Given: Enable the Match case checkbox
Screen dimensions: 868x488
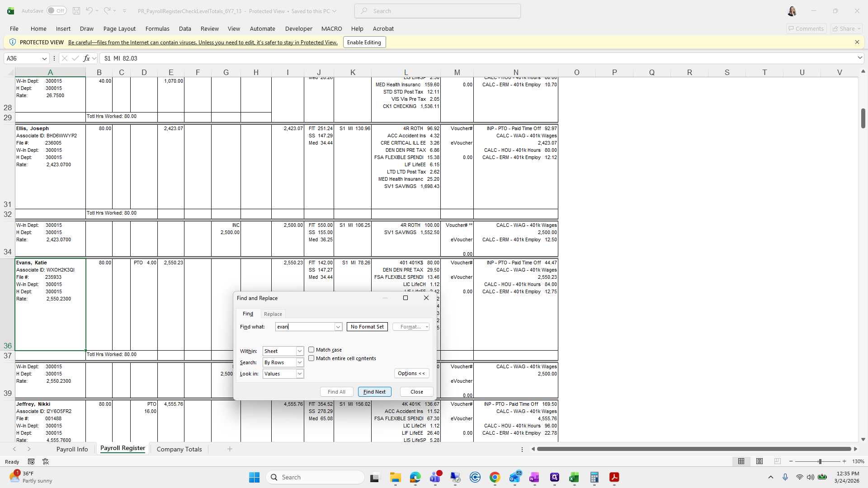Looking at the screenshot, I should tap(311, 350).
